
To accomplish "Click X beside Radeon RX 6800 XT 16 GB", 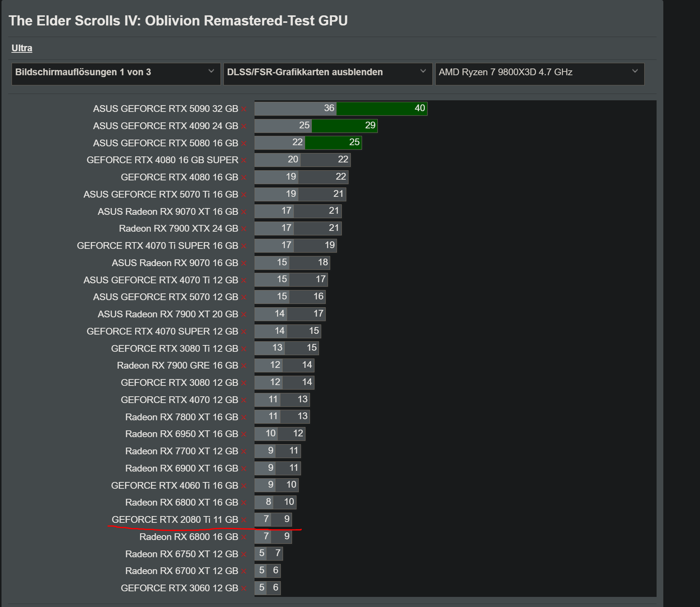I will point(244,503).
